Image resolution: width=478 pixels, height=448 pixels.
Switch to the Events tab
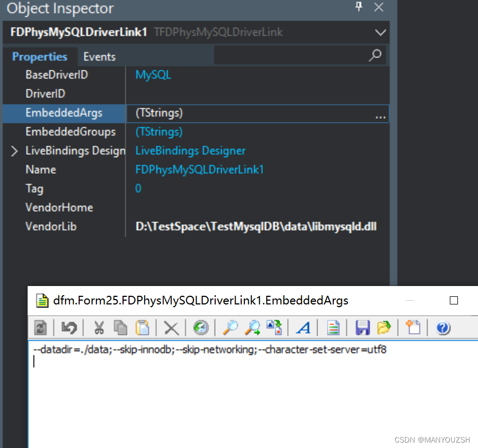99,57
